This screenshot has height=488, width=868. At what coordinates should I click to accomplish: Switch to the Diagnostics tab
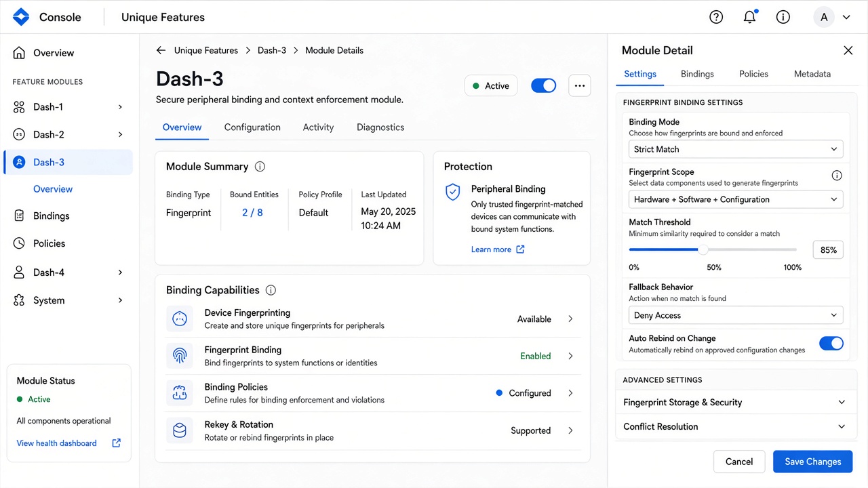[380, 127]
